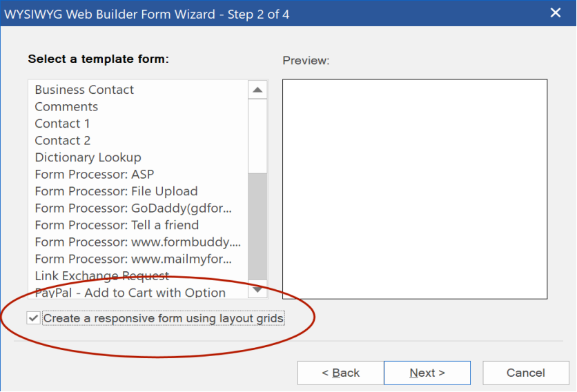This screenshot has height=392, width=577.
Task: Click the template list scrollbar thumb
Action: pyautogui.click(x=257, y=226)
